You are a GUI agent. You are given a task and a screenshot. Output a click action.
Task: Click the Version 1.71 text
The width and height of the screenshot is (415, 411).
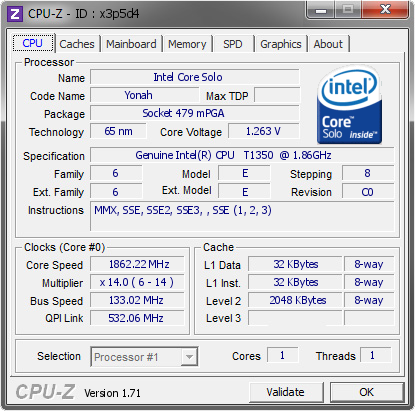coord(112,393)
